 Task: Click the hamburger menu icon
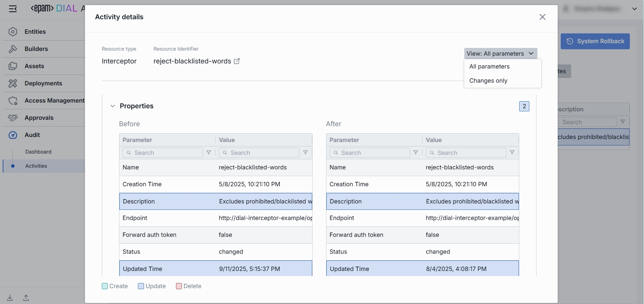13,9
